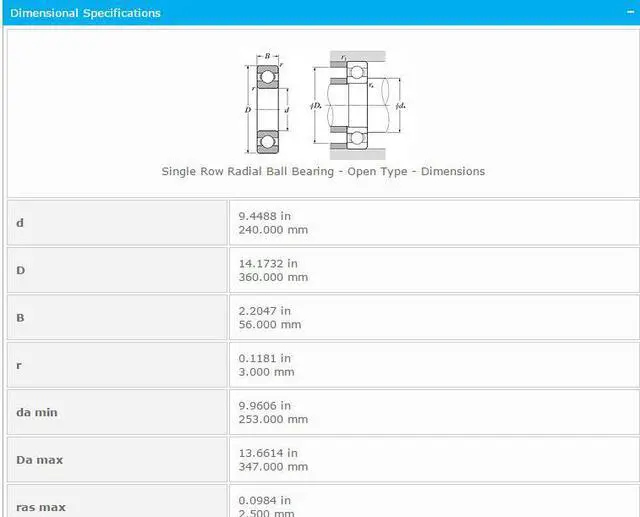Select the 'D' outer diameter row label

(20, 270)
